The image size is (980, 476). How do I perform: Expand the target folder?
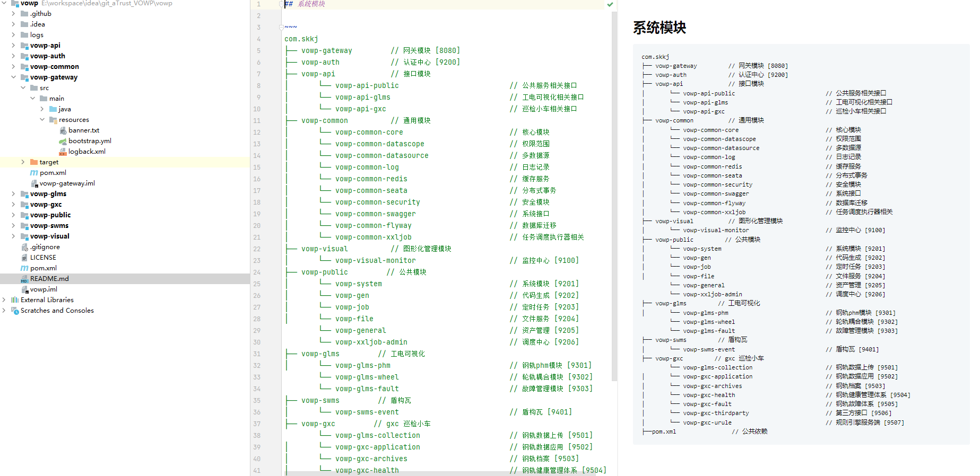pos(23,162)
